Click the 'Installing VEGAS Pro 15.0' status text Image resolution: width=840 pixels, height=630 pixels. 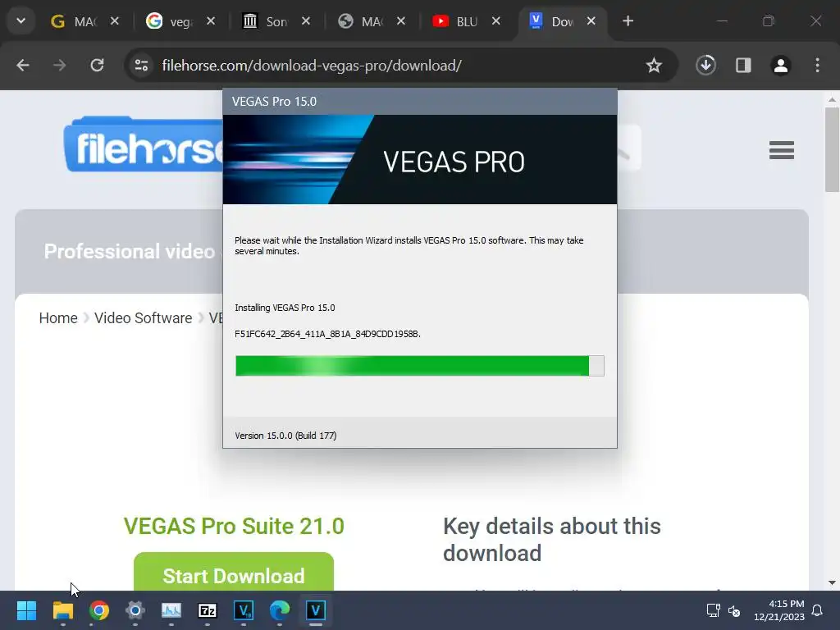(x=285, y=308)
